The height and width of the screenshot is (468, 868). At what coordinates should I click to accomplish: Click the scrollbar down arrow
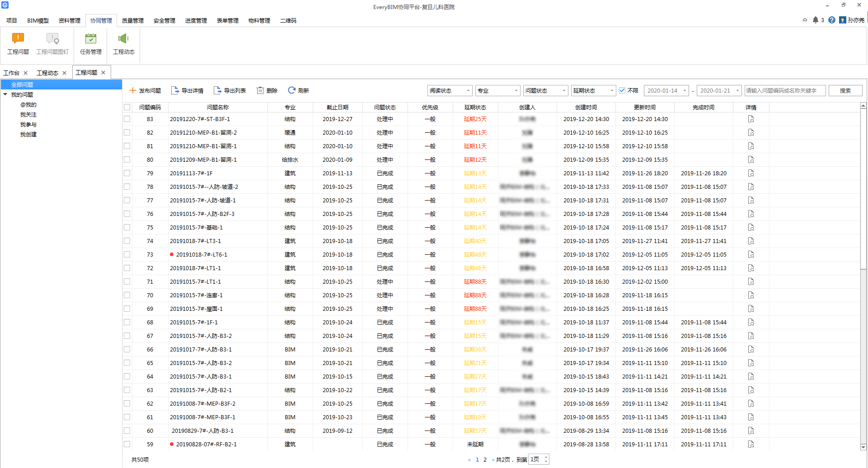(863, 447)
